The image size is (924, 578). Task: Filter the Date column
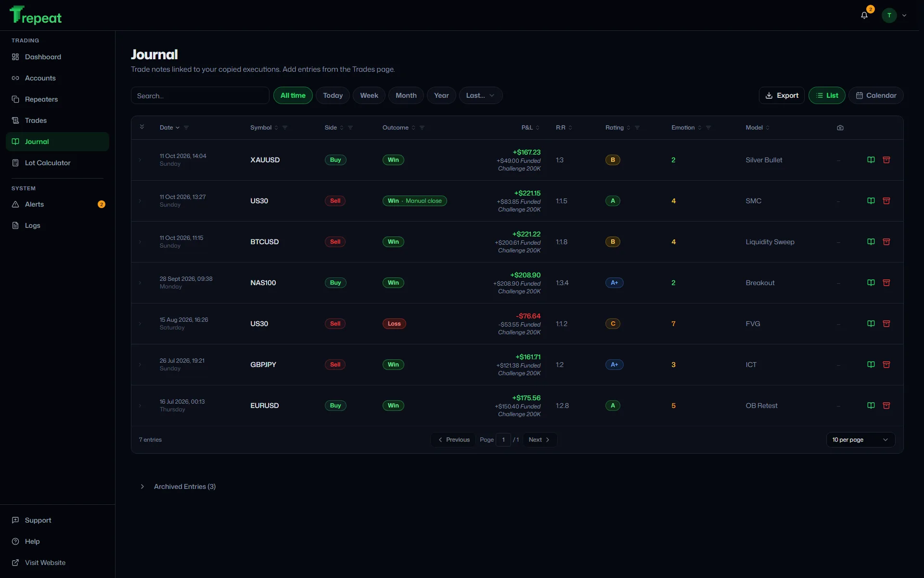(x=186, y=128)
